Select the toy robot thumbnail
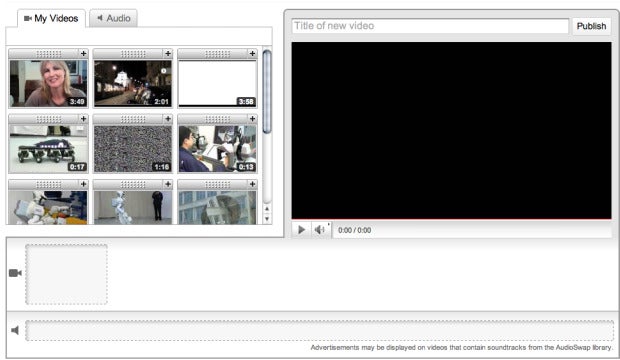The height and width of the screenshot is (360, 620). point(48,208)
